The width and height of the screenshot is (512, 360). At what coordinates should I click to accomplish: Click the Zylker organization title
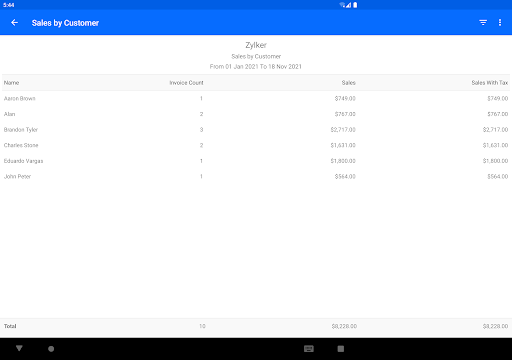(256, 45)
